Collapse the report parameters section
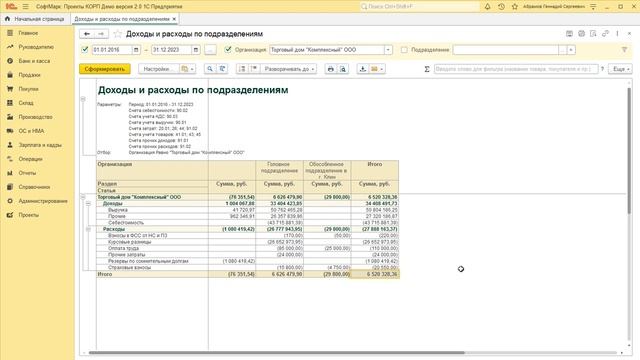The height and width of the screenshot is (360, 640). pyautogui.click(x=83, y=99)
